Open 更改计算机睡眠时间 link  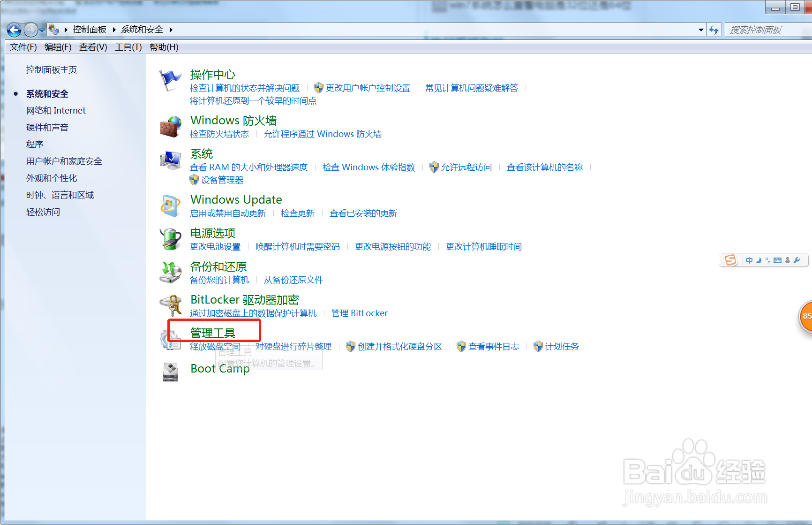pyautogui.click(x=484, y=247)
